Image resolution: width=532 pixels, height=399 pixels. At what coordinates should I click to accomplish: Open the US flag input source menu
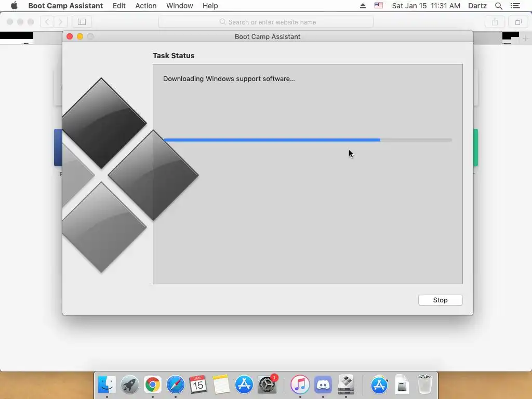click(x=379, y=6)
